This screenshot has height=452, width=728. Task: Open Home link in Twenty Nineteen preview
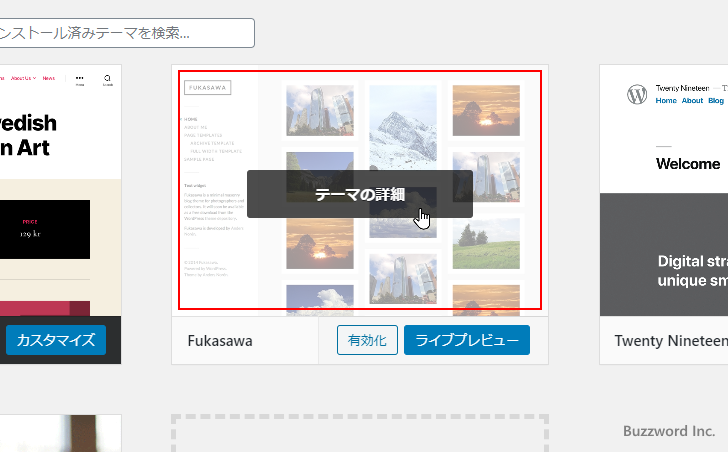point(666,101)
